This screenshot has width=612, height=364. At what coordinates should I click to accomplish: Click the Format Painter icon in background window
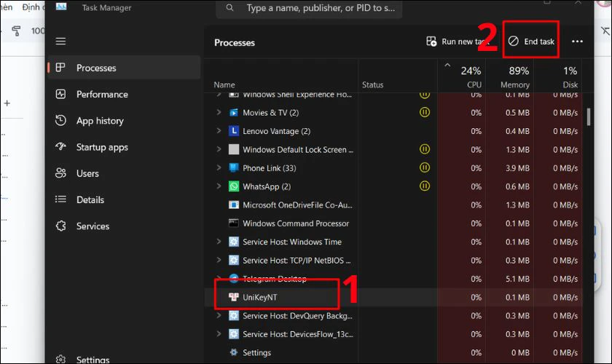point(16,31)
